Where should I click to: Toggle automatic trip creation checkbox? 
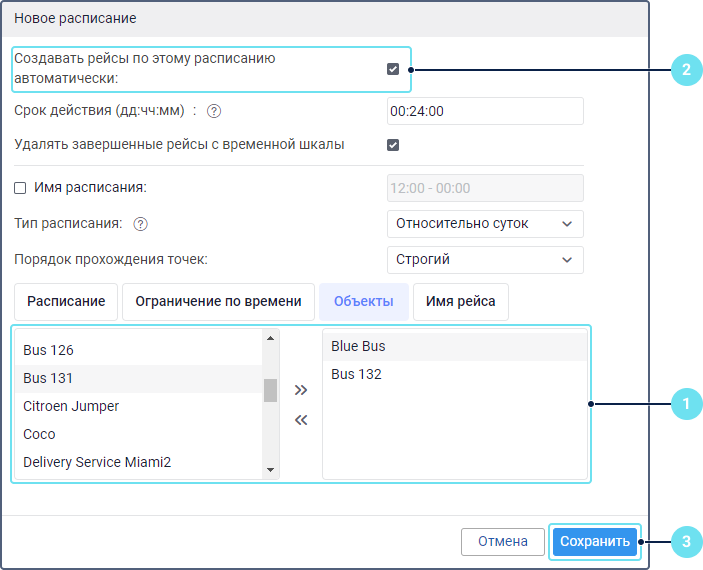393,69
